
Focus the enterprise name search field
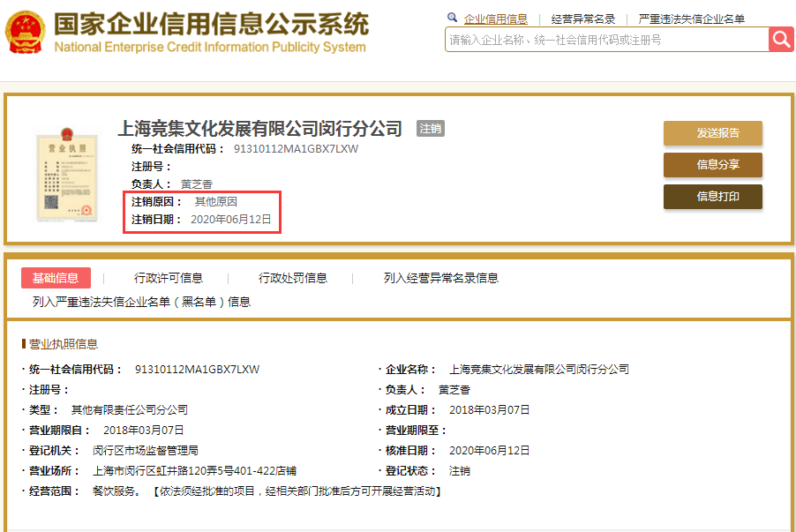[x=606, y=40]
